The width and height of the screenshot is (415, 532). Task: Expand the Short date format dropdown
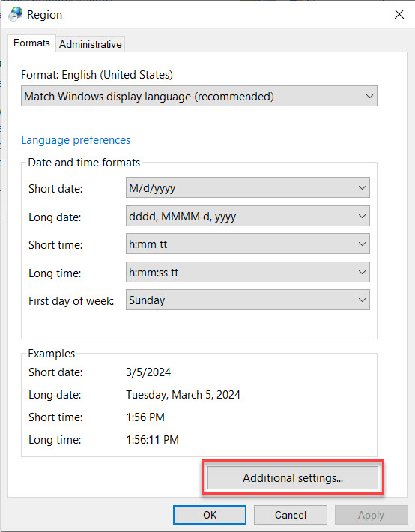click(248, 187)
